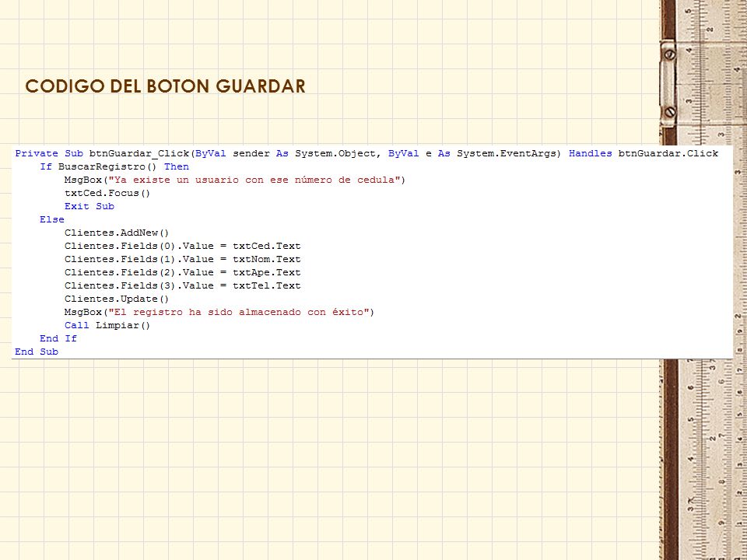Click the 'Private Sub btnGuardar_Click' declaration line
This screenshot has height=560, width=747.
click(x=366, y=153)
